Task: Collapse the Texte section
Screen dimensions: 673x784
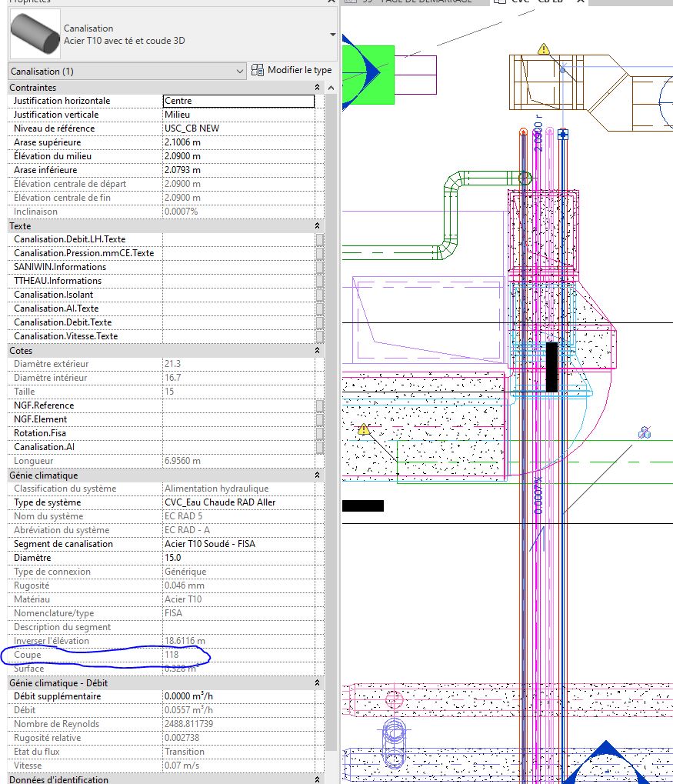Action: [318, 226]
